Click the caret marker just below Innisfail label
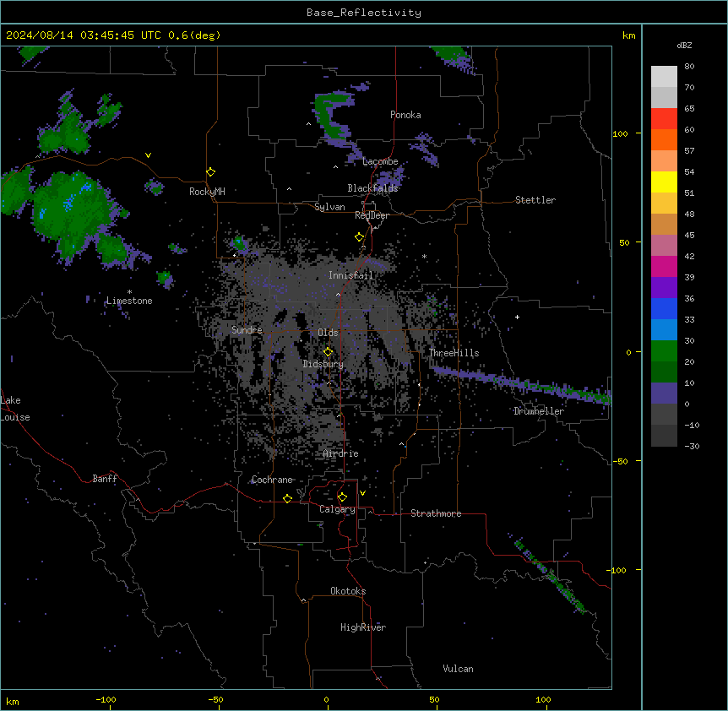Screen dimensions: 728x711 point(338,294)
